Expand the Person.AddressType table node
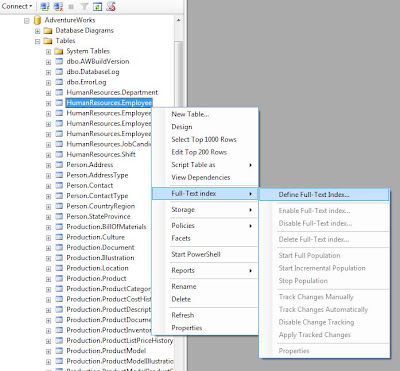 pos(48,176)
